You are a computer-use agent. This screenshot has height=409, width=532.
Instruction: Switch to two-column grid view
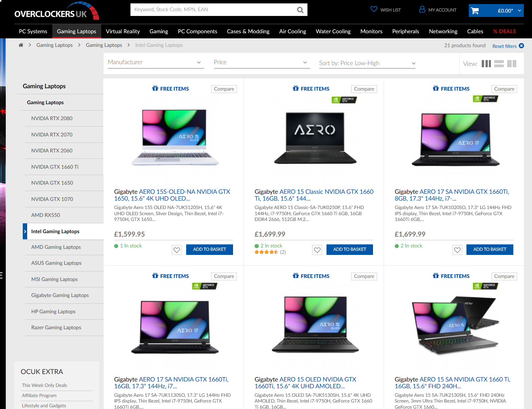pos(512,63)
